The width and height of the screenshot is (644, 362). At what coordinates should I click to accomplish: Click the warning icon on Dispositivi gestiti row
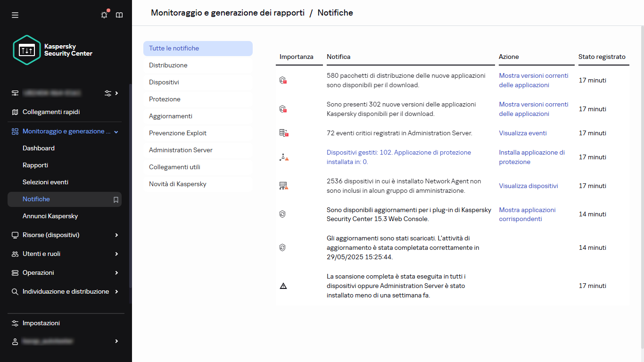(x=283, y=157)
